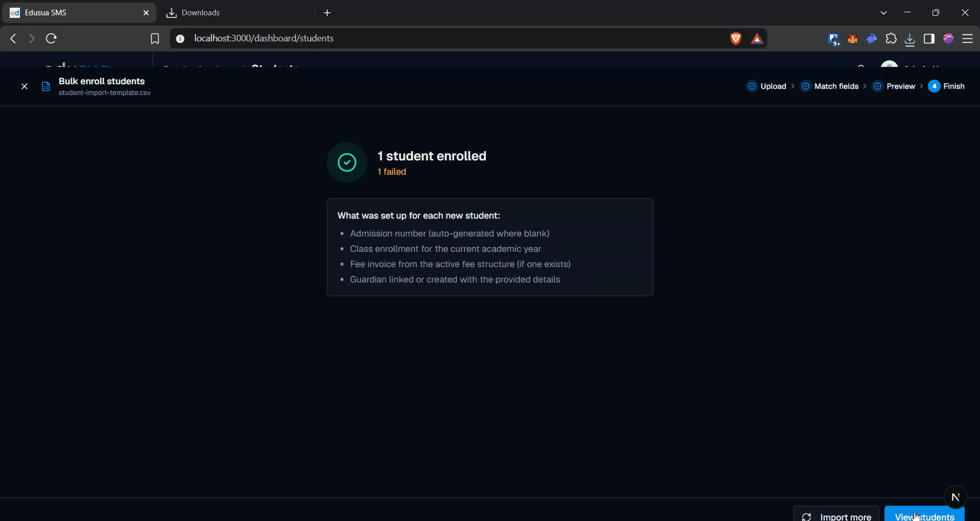Go to the Preview step
This screenshot has width=980, height=521.
click(894, 86)
